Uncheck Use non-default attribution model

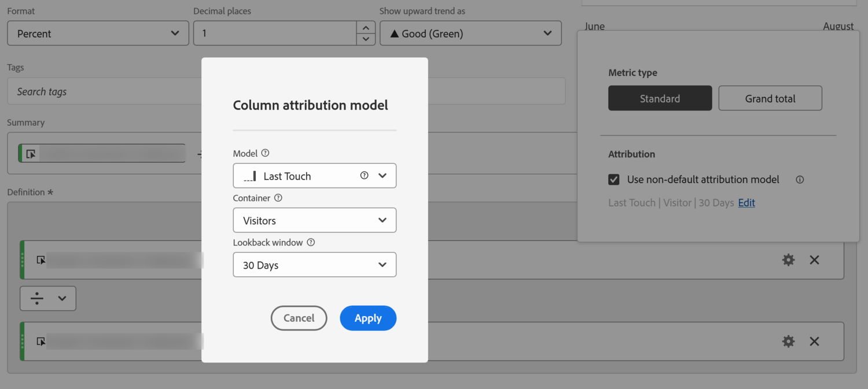click(x=614, y=179)
